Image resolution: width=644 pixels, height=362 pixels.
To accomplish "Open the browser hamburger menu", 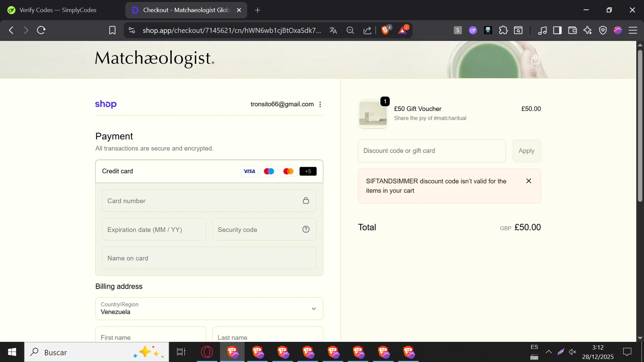I will point(633,30).
